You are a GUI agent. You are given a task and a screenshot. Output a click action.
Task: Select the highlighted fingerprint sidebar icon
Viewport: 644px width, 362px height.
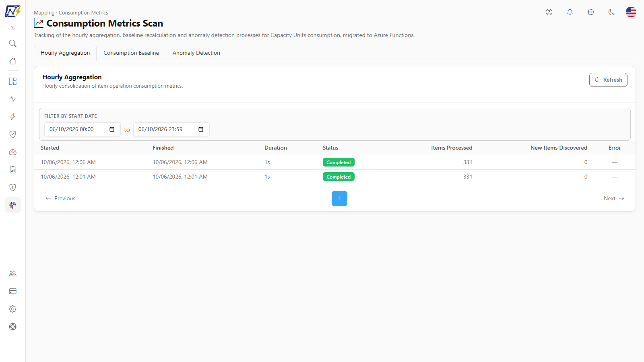coord(13,205)
